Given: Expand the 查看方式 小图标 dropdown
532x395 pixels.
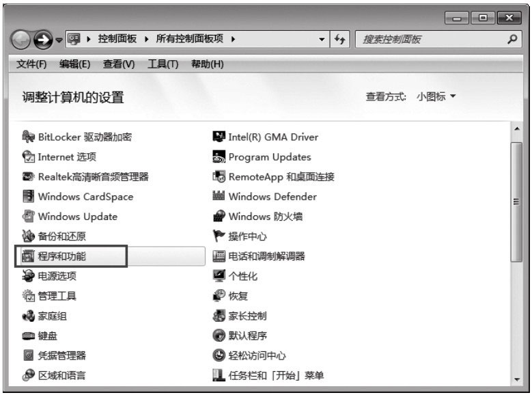Looking at the screenshot, I should tap(436, 97).
